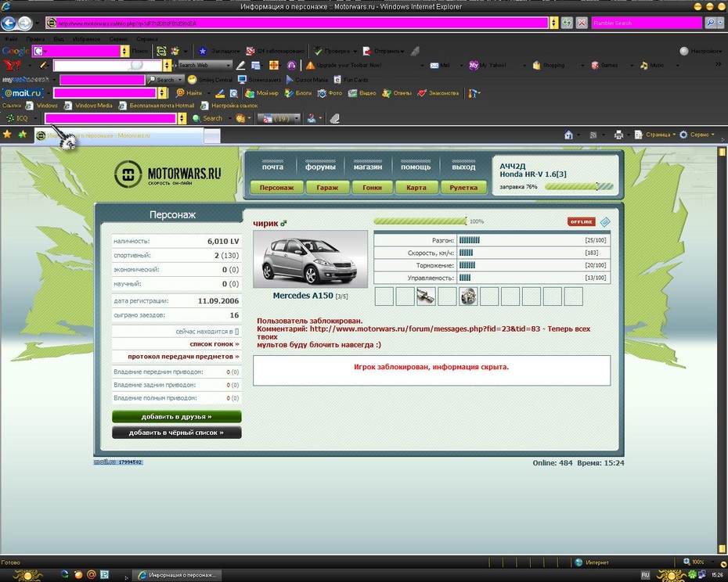Click добавить в друзья button
The width and height of the screenshot is (728, 582).
[x=176, y=416]
